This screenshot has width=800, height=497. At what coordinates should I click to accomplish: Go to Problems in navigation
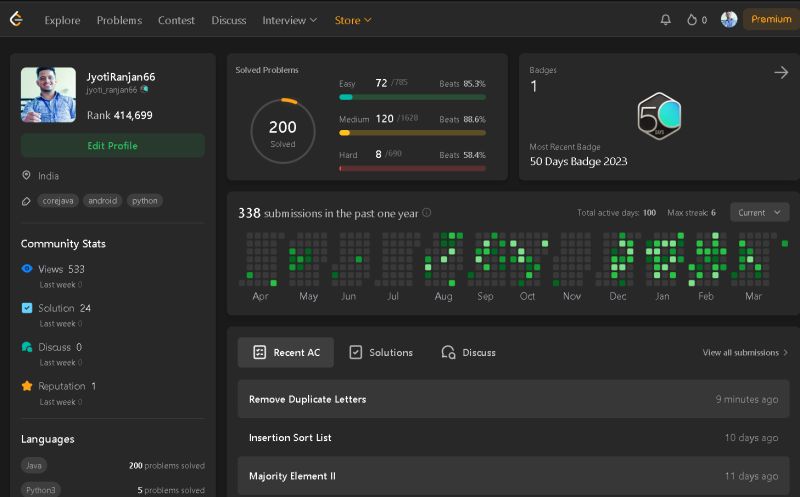pyautogui.click(x=119, y=20)
